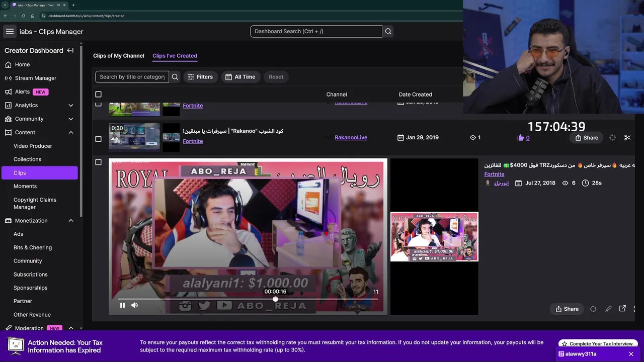Pause the playing clip video
The image size is (644, 362).
(x=122, y=305)
